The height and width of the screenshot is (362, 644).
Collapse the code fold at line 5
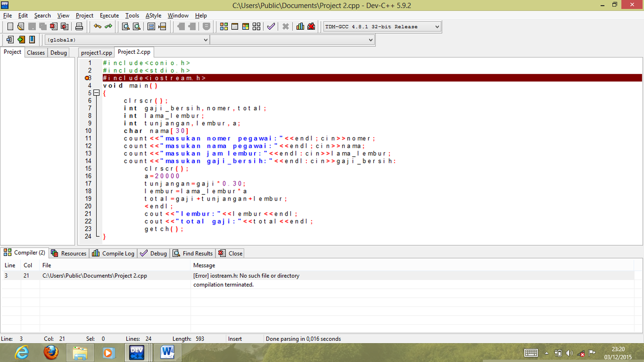[x=97, y=93]
